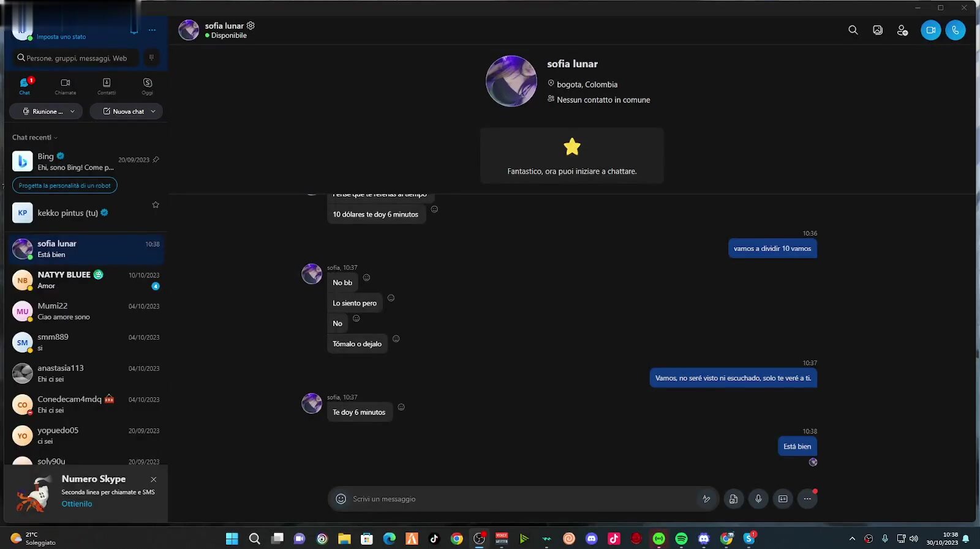980x549 pixels.
Task: Start an audio call with sofia lunar
Action: pos(955,30)
